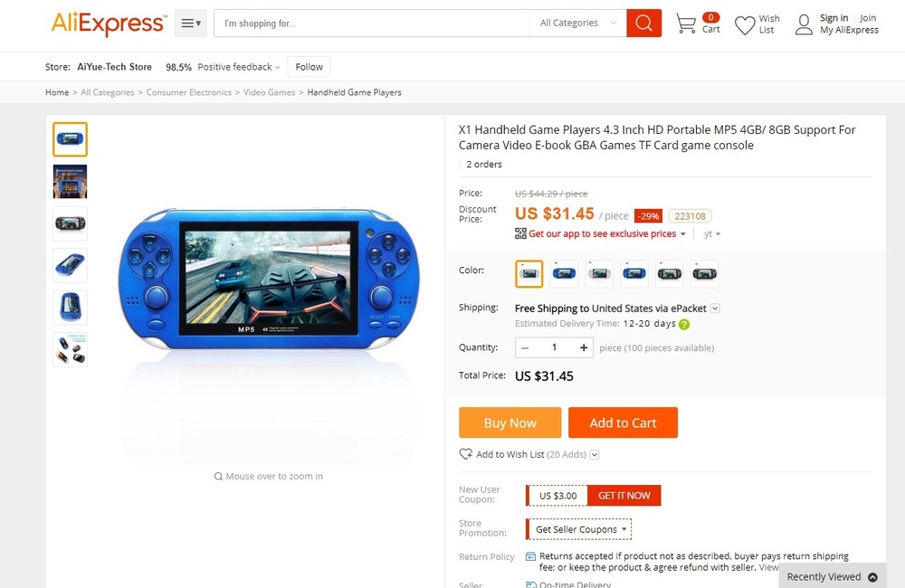Expand the Get Seller Coupons dropdown

[x=579, y=529]
